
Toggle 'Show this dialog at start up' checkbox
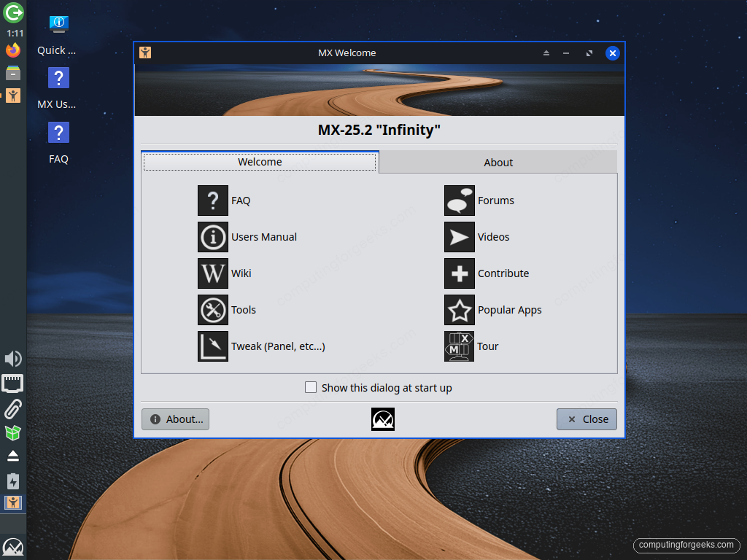click(311, 387)
